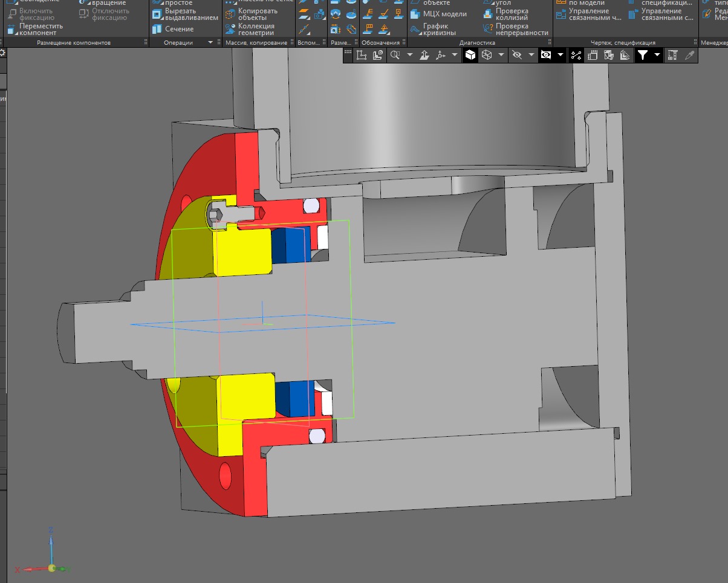
Task: Select Вырезать выдавливанием (Cut Extrude) command
Action: coord(184,14)
